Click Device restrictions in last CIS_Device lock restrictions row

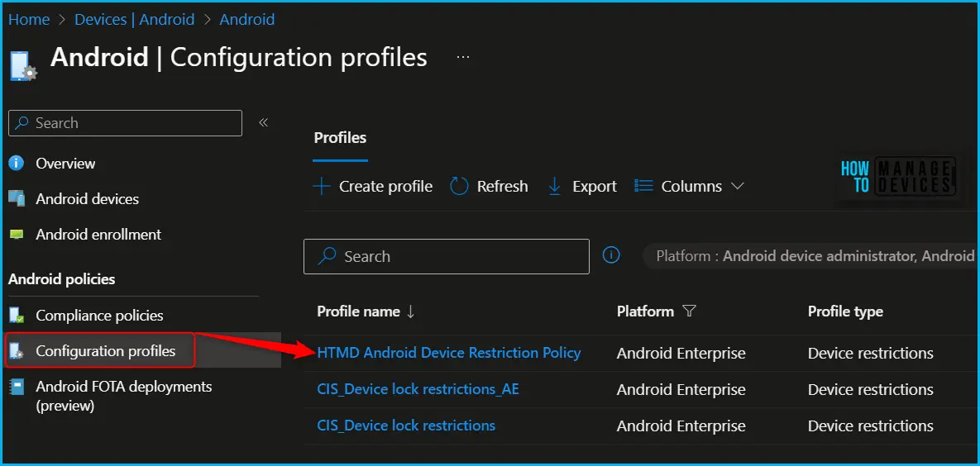pos(871,426)
